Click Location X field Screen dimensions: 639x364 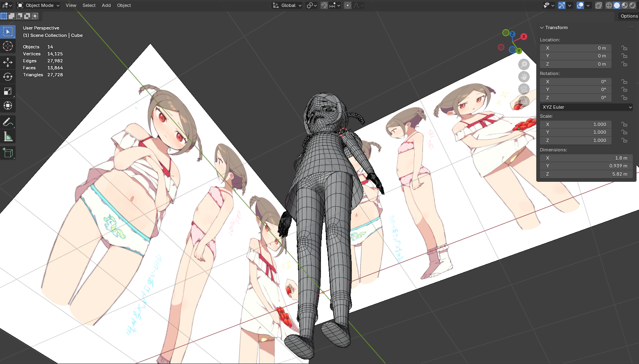tap(576, 48)
